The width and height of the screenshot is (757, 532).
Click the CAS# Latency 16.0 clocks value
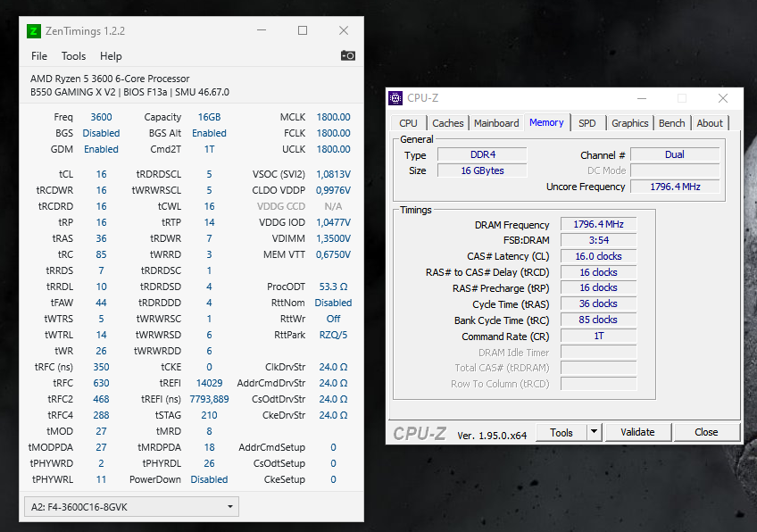tap(598, 256)
